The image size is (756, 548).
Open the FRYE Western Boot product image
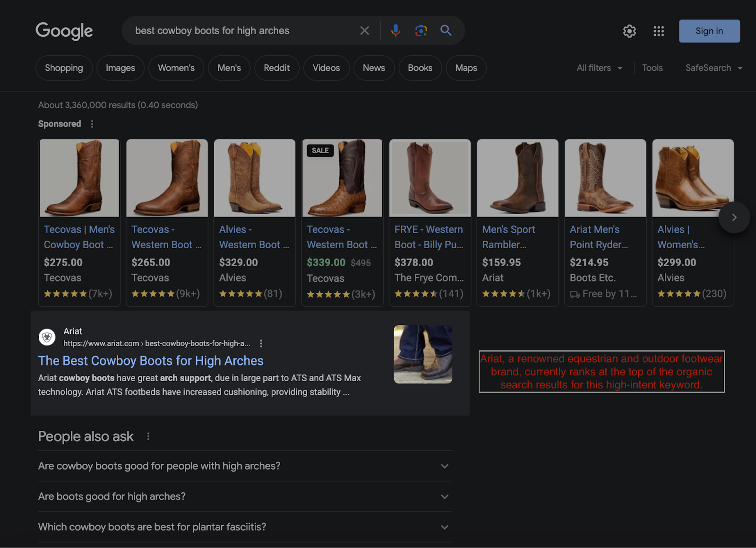[x=430, y=178]
